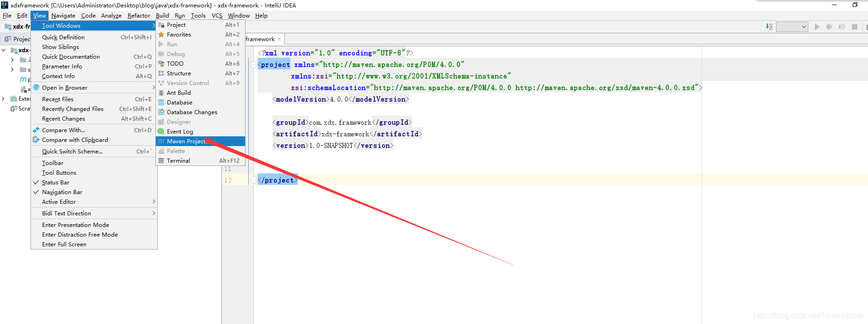Open Terminal tool window
The image size is (868, 324).
[200, 161]
